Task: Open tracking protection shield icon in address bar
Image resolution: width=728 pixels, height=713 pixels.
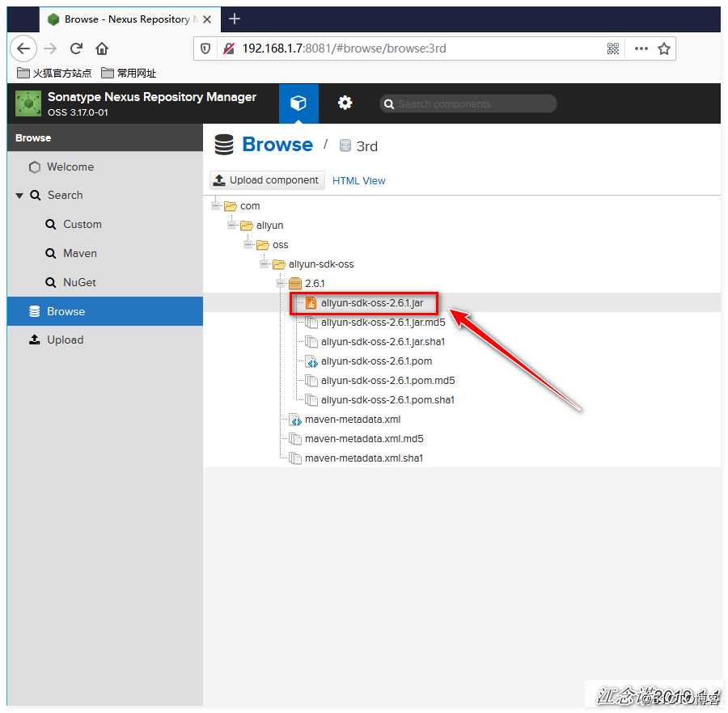Action: (205, 49)
